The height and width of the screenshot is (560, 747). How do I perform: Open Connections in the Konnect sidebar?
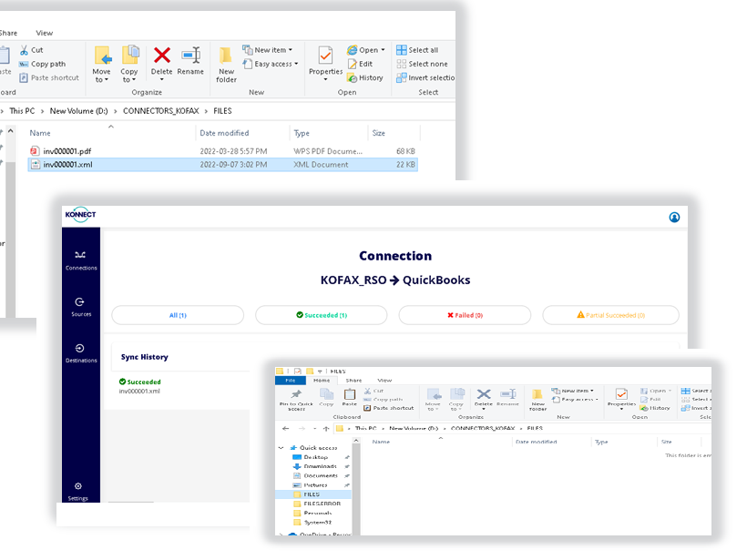point(80,259)
